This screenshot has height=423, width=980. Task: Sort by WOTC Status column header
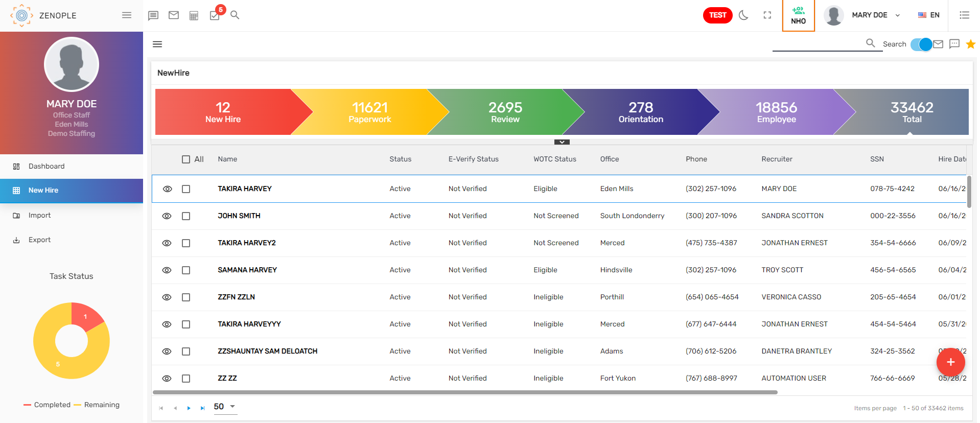[555, 159]
